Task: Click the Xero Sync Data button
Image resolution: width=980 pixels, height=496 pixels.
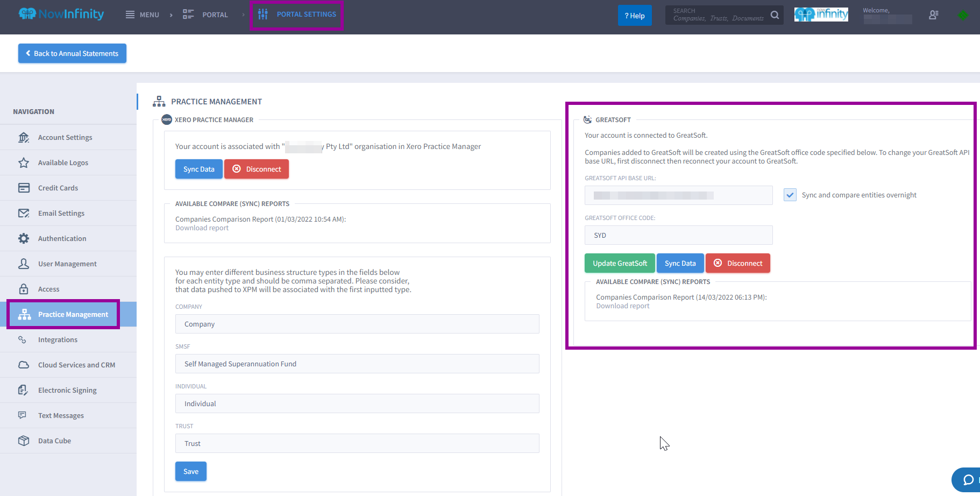Action: click(198, 169)
